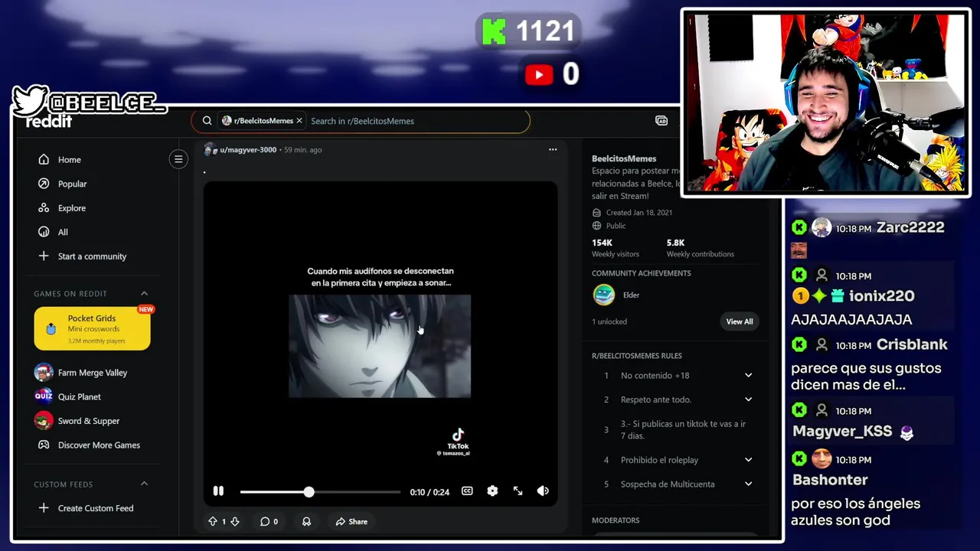Pause the video
Viewport: 980px width, 551px height.
click(x=218, y=491)
